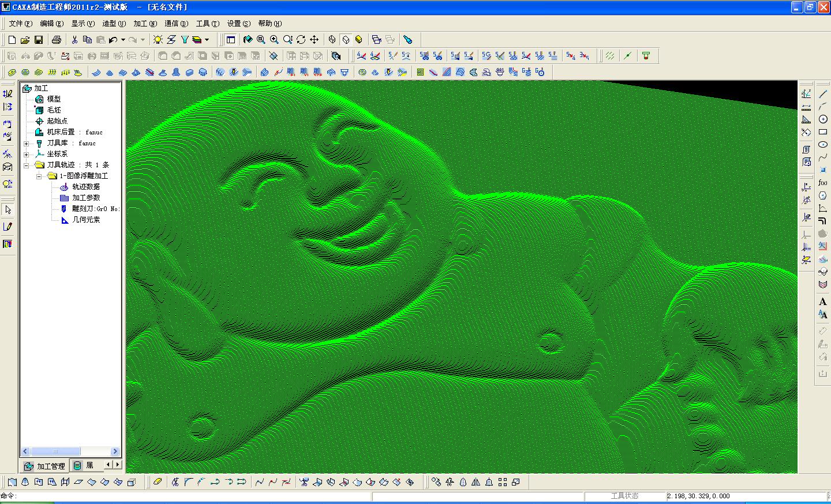Select the rectangle tool in right toolbar
831x504 pixels.
coord(823,132)
